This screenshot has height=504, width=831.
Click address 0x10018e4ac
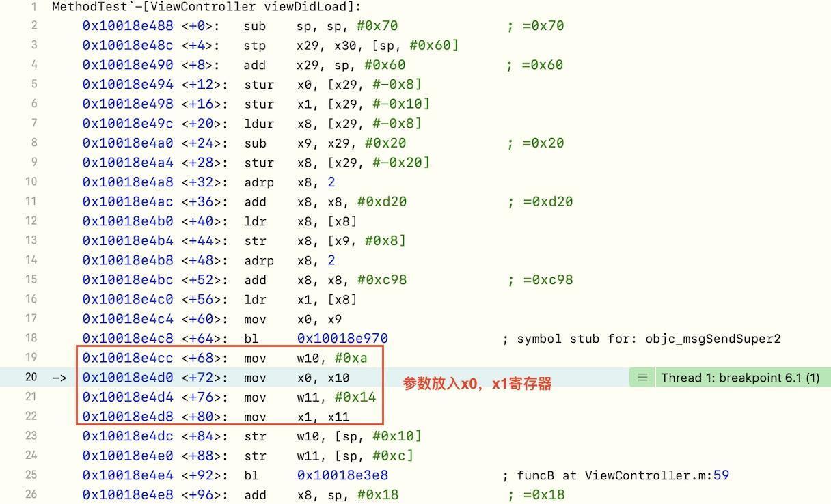pyautogui.click(x=128, y=202)
